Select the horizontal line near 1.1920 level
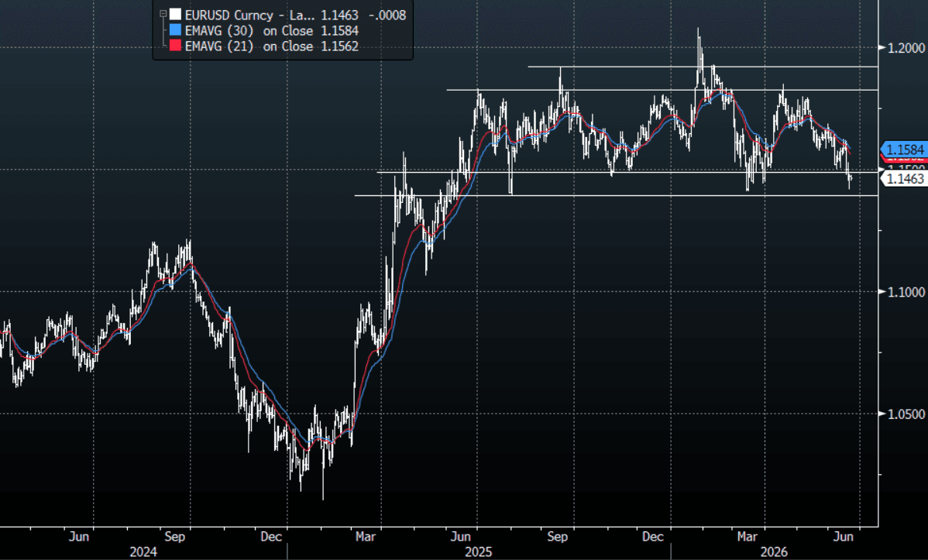 (x=703, y=67)
